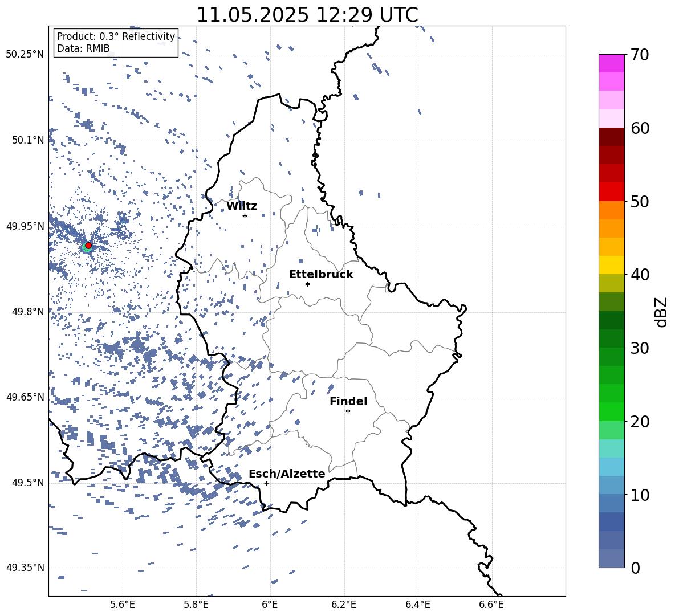Pick the yellow swatch just above 40 dBZ
Viewport: 675px width, 616px height.
pyautogui.click(x=612, y=265)
